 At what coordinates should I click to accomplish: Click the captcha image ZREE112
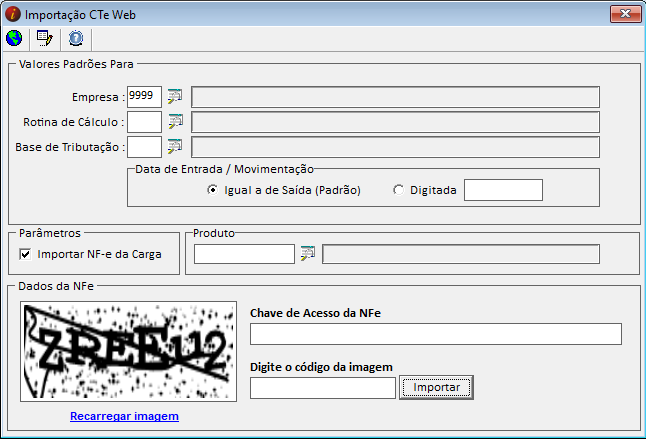click(129, 351)
